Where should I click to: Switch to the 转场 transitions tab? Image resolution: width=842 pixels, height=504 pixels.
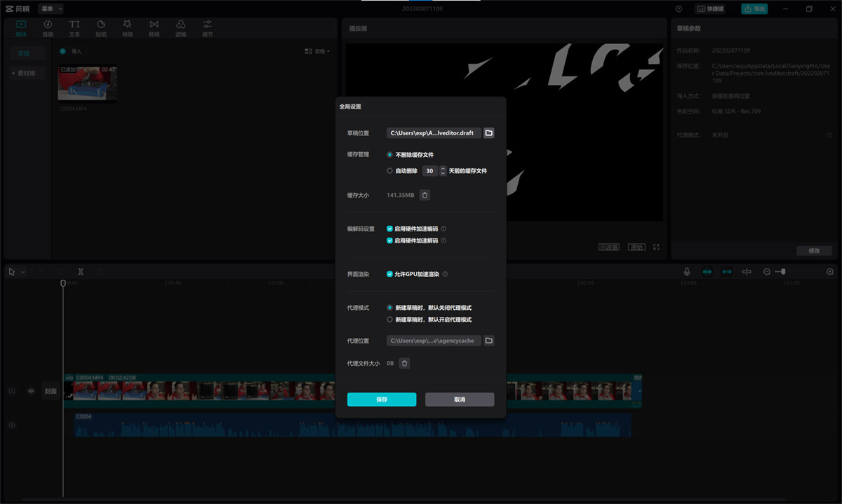point(154,27)
